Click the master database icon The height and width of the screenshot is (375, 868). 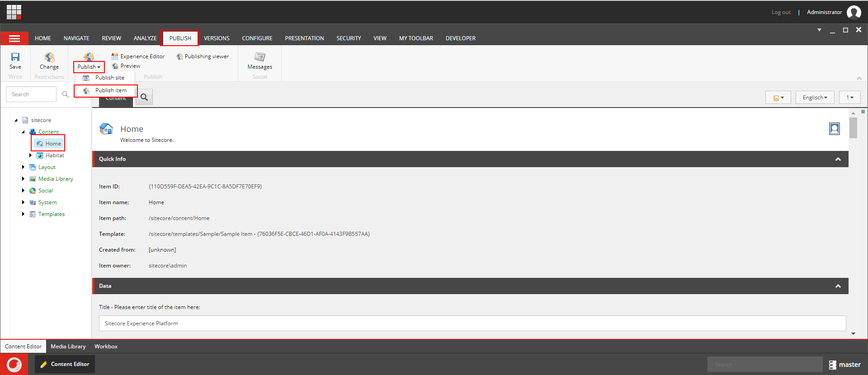[833, 365]
